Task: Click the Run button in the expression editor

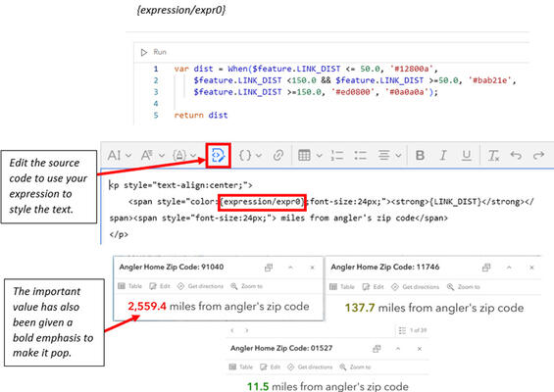Action: [153, 52]
